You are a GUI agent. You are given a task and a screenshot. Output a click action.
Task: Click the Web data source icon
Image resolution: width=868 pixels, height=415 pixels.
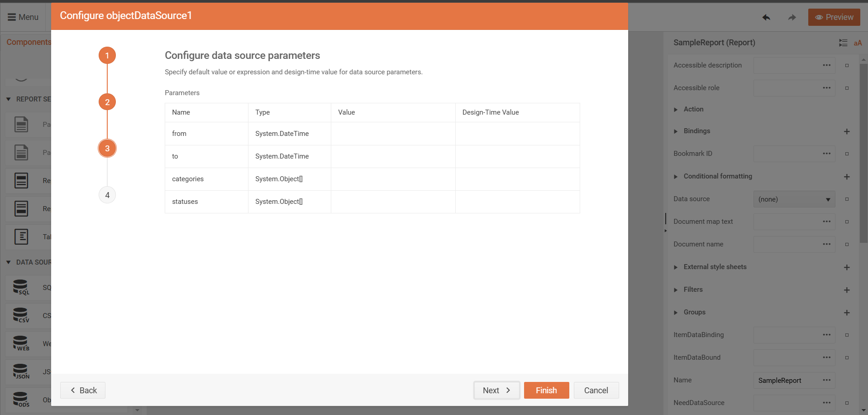(21, 343)
